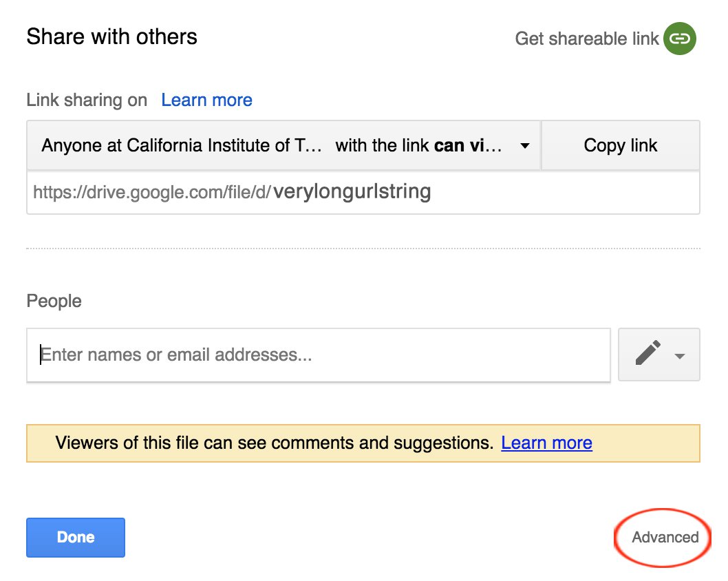Viewport: 728px width, 581px height.
Task: Click the "Share with others" heading
Action: (111, 36)
